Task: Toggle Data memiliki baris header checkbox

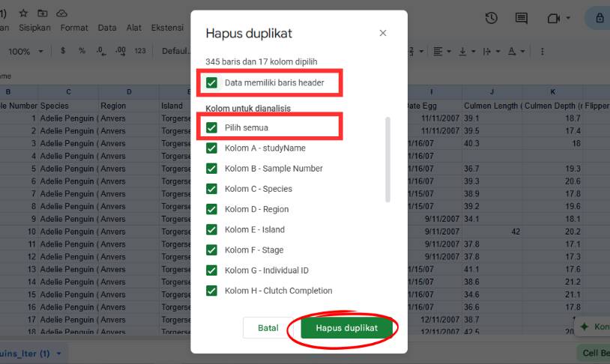Action: [211, 82]
